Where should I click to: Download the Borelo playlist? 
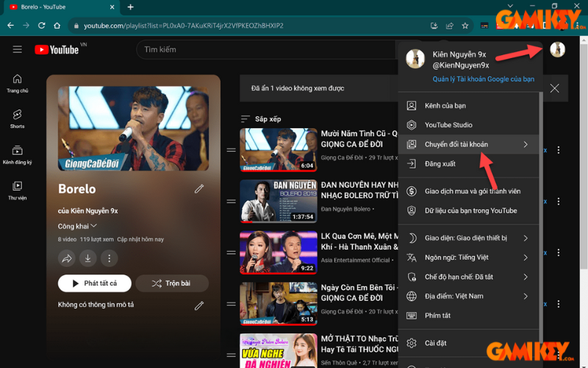[87, 258]
